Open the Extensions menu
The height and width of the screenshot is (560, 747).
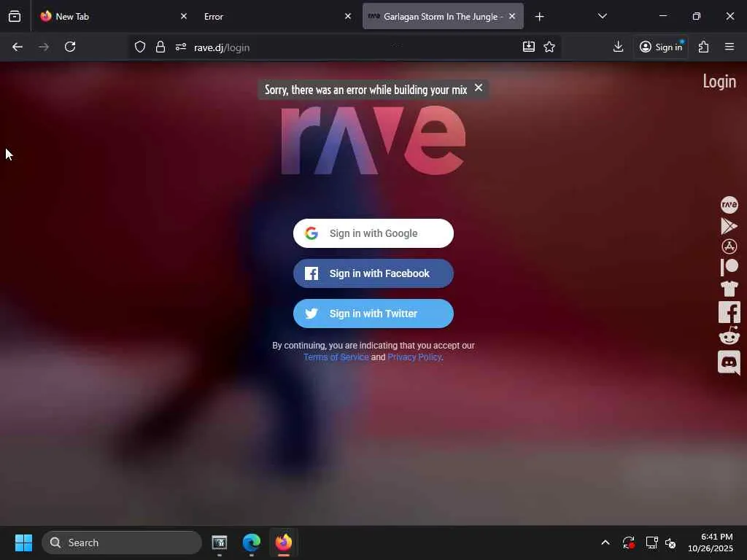point(704,47)
